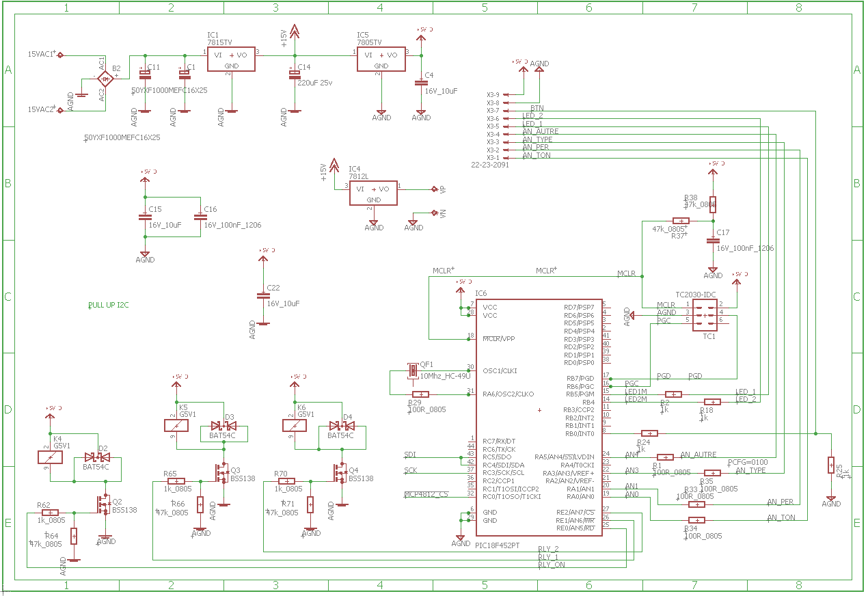Select resistor R24 symbol
The width and height of the screenshot is (868, 596).
(x=649, y=433)
